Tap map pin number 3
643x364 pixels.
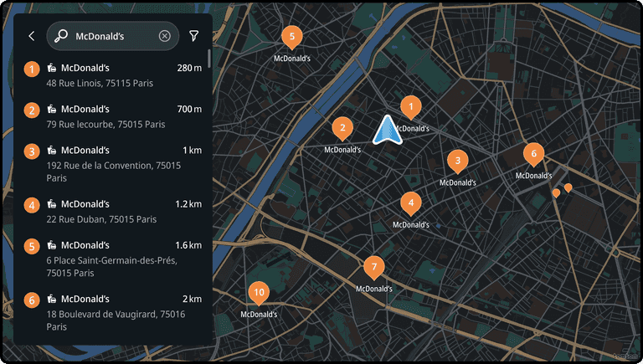point(457,161)
